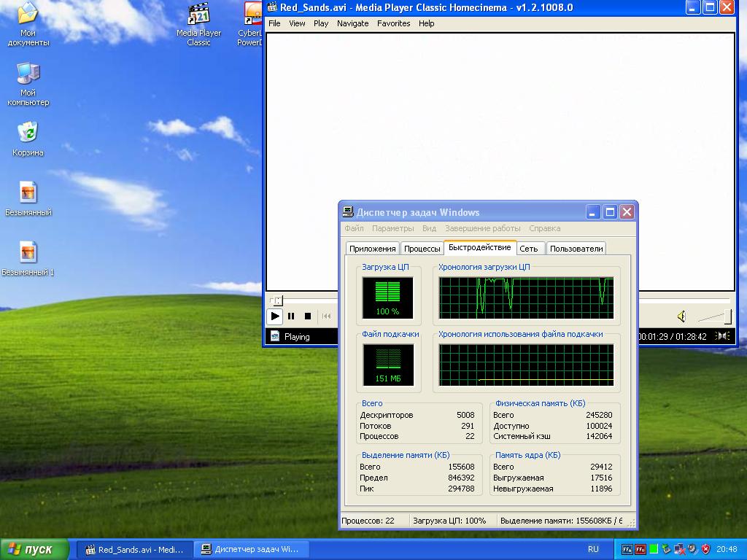
Task: Open the пуск Start menu
Action: click(34, 550)
